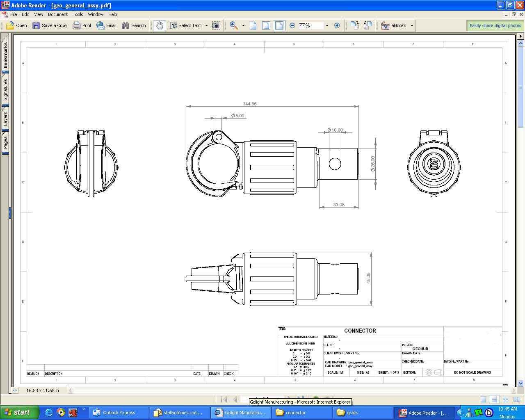Switch to Golight Manufacturing taskbar window
The image size is (525, 420).
tap(241, 413)
